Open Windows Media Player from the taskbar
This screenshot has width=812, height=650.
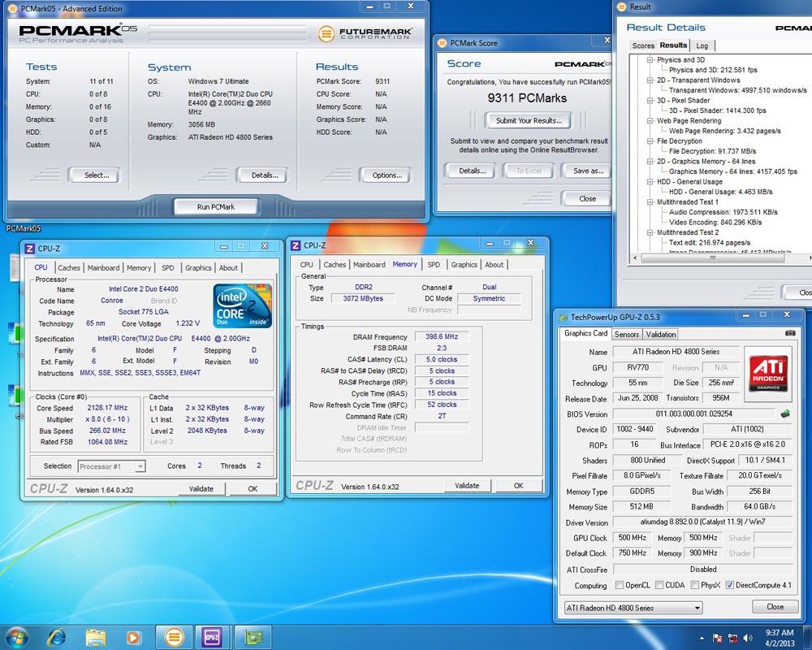(133, 637)
